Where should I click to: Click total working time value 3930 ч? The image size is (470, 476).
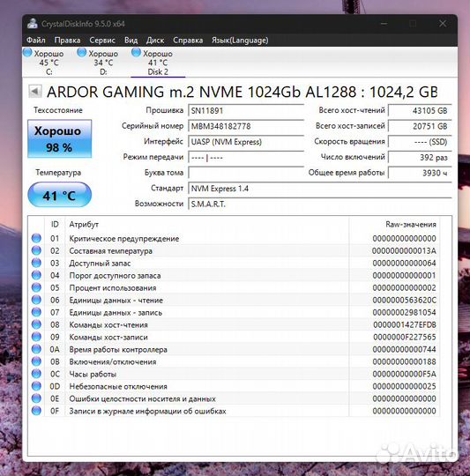tap(420, 173)
